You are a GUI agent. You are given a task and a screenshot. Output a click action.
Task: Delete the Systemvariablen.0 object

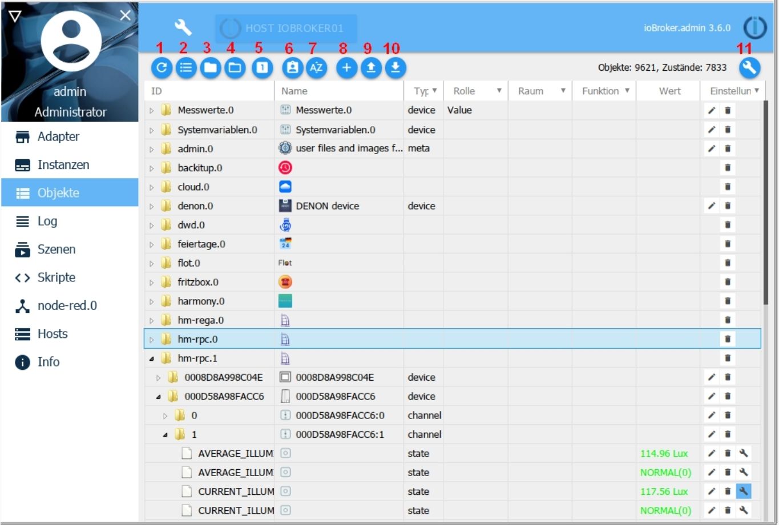[x=728, y=130]
